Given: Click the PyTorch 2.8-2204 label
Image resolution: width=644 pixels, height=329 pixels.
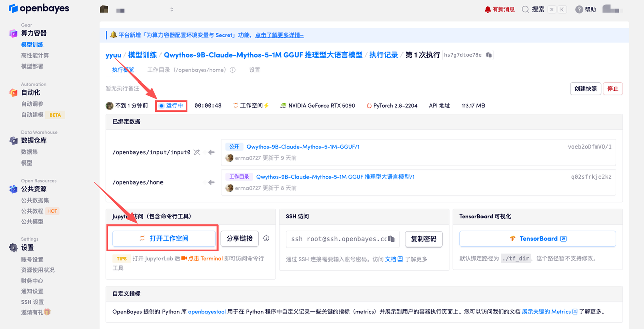Looking at the screenshot, I should (x=392, y=106).
